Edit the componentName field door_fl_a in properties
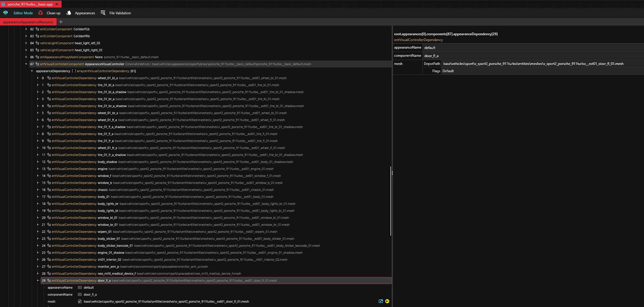The width and height of the screenshot is (644, 307). [533, 56]
